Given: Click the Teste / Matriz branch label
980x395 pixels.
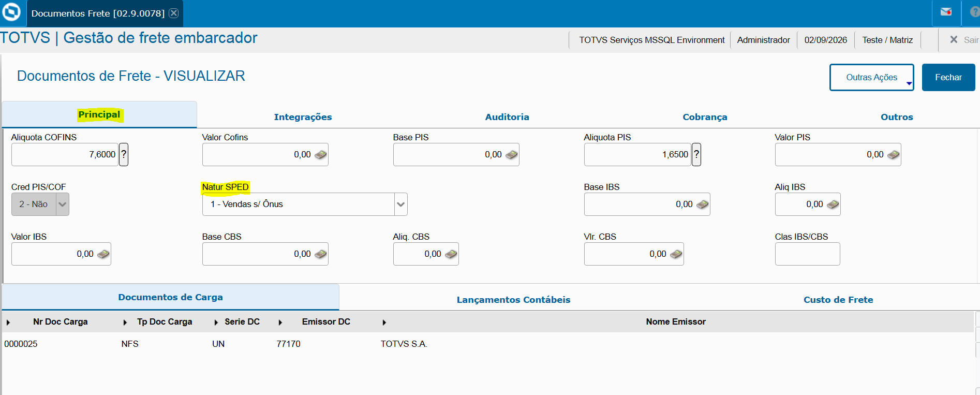Looking at the screenshot, I should [887, 40].
